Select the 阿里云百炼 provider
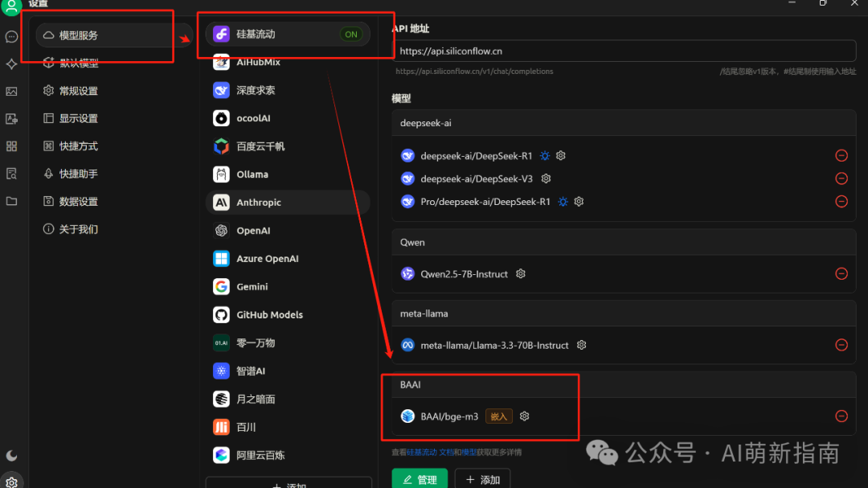The height and width of the screenshot is (488, 868). click(x=288, y=455)
